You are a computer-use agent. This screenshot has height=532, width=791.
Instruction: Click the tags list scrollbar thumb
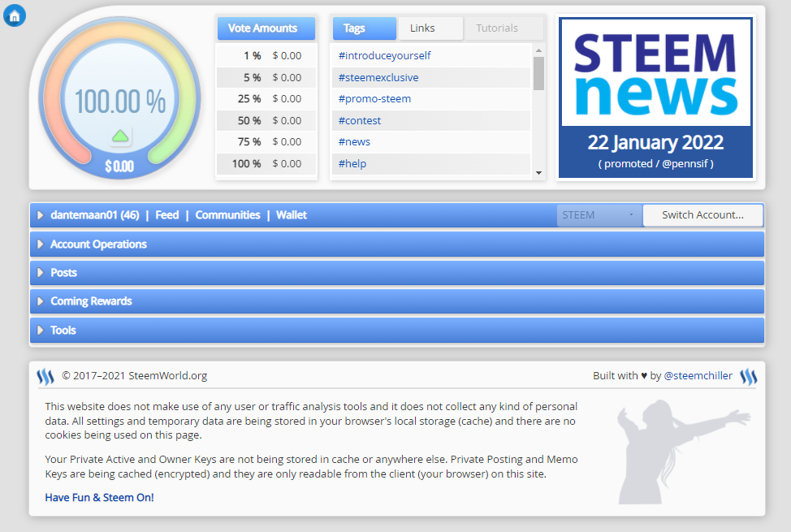[538, 73]
